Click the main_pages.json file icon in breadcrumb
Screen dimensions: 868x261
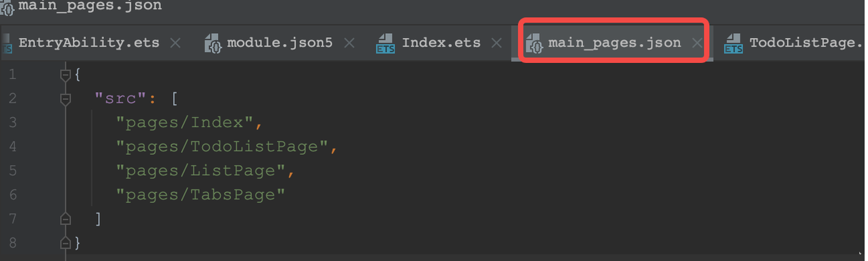coord(7,6)
